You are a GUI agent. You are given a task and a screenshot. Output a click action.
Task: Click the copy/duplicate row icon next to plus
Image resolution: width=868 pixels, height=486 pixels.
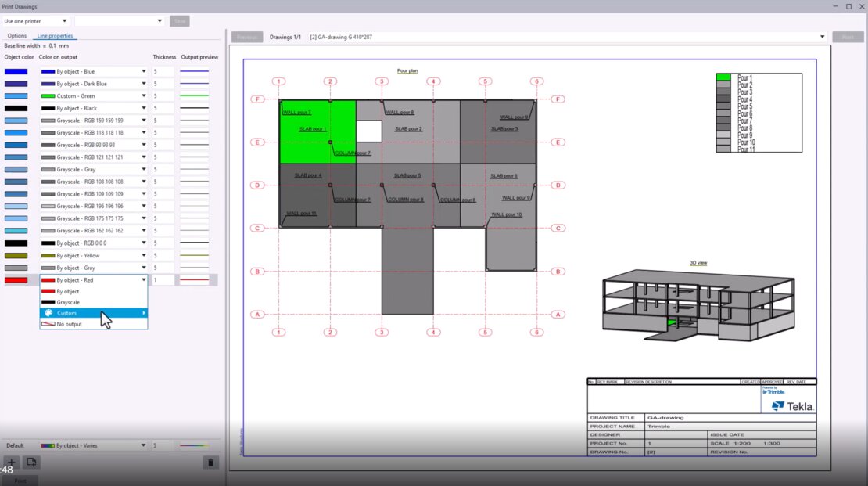pos(31,463)
